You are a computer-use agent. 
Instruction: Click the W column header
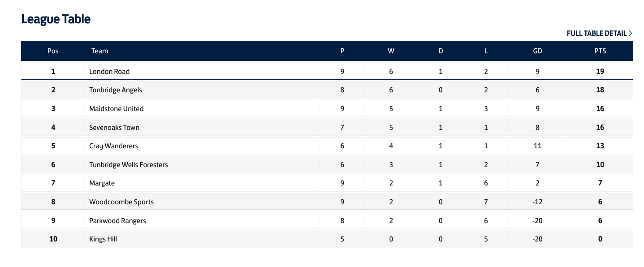(391, 51)
